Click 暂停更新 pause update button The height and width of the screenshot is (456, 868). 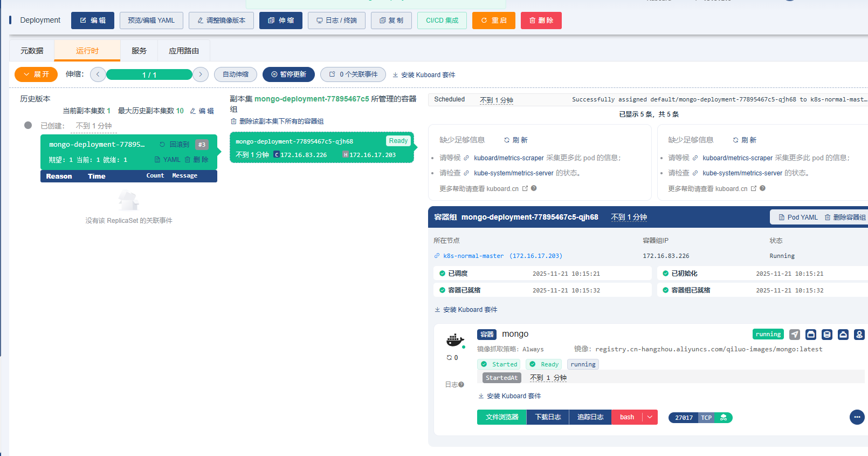(x=288, y=74)
